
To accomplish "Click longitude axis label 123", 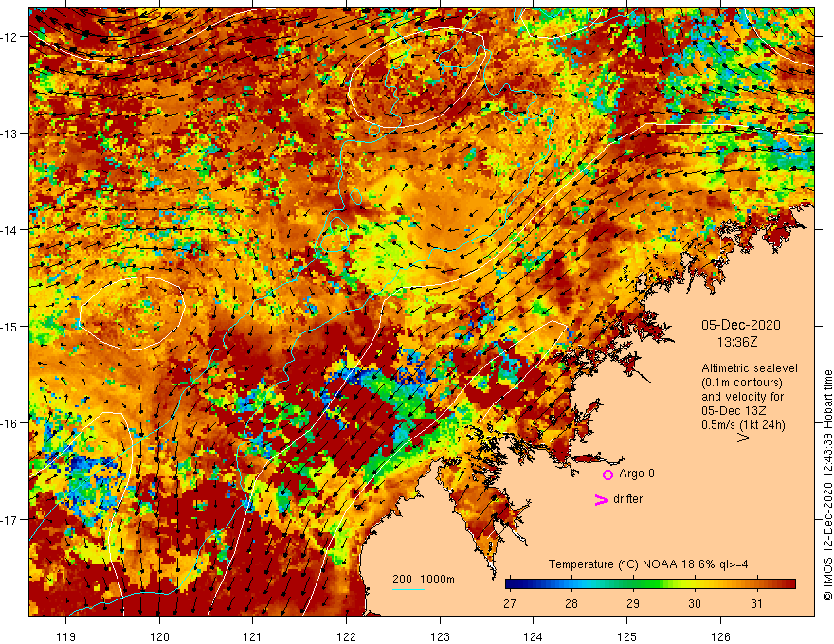I will click(440, 636).
